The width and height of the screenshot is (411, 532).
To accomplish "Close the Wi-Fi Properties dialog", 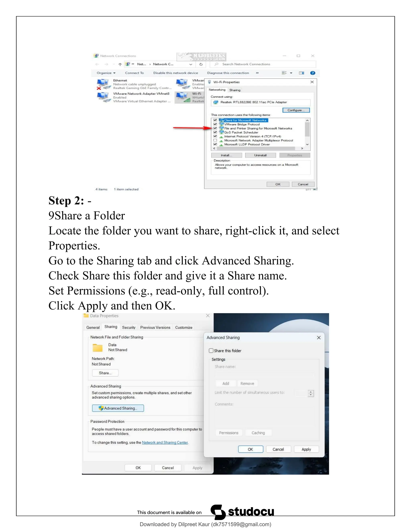I will coord(312,82).
